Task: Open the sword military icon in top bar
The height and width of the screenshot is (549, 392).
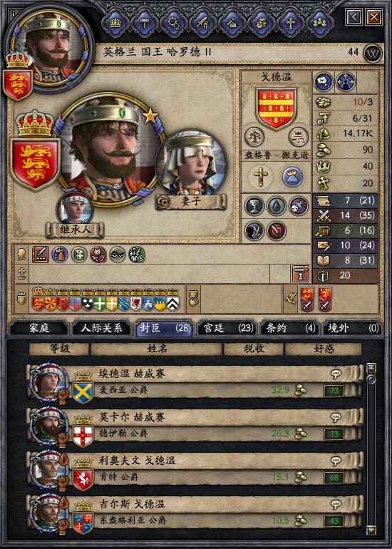Action: click(202, 22)
